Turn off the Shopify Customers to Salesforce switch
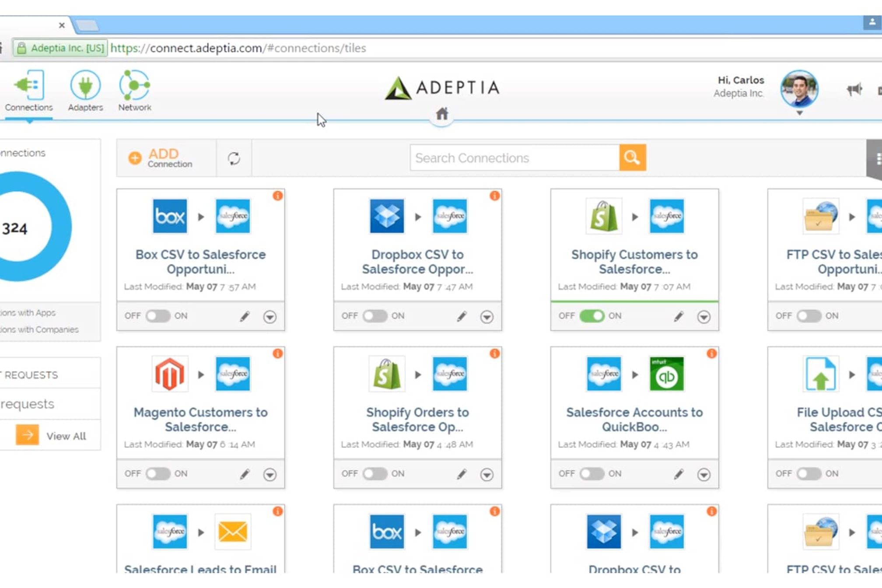The height and width of the screenshot is (588, 882). [x=591, y=316]
